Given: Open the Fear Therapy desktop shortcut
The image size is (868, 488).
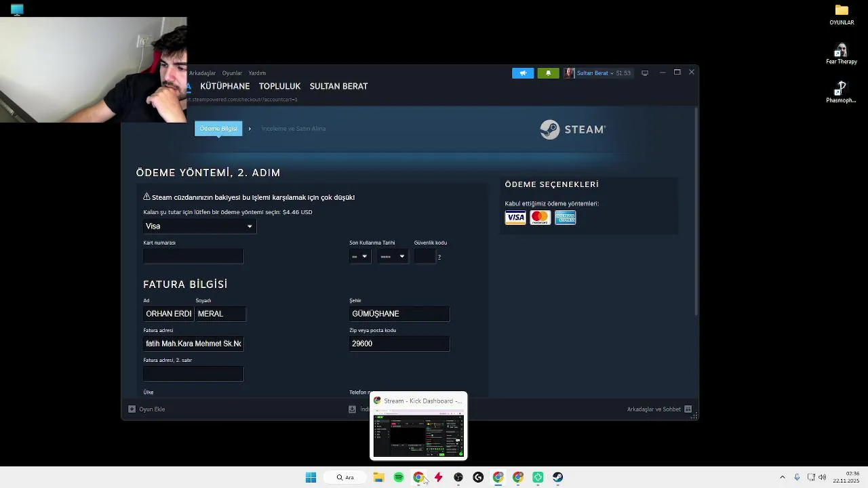Looking at the screenshot, I should pyautogui.click(x=842, y=54).
